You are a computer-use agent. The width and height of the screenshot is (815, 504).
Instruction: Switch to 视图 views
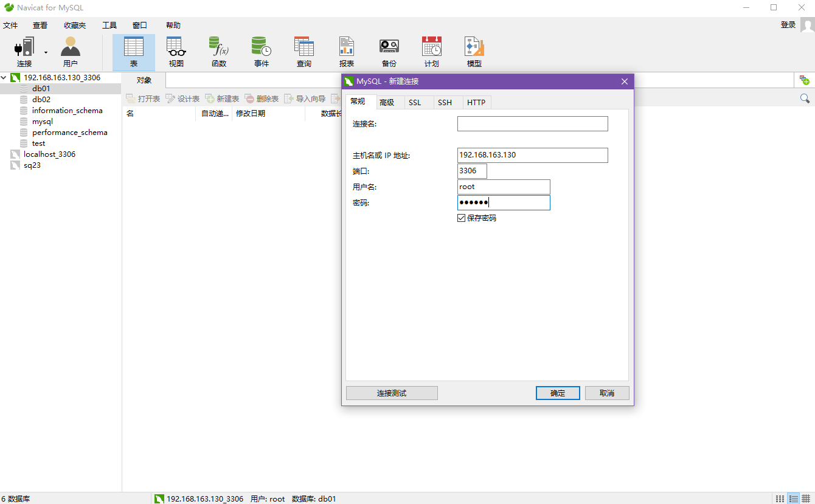[x=176, y=52]
